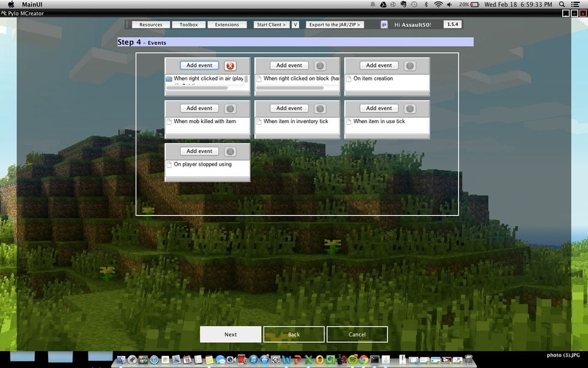Open Terminal from the Dock
This screenshot has height=368, width=588.
[374, 360]
